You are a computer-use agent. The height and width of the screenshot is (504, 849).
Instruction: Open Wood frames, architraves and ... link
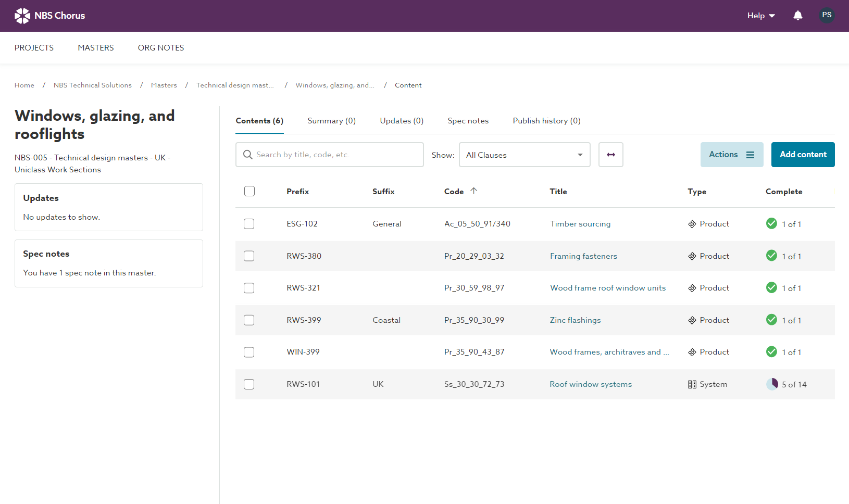pyautogui.click(x=609, y=352)
